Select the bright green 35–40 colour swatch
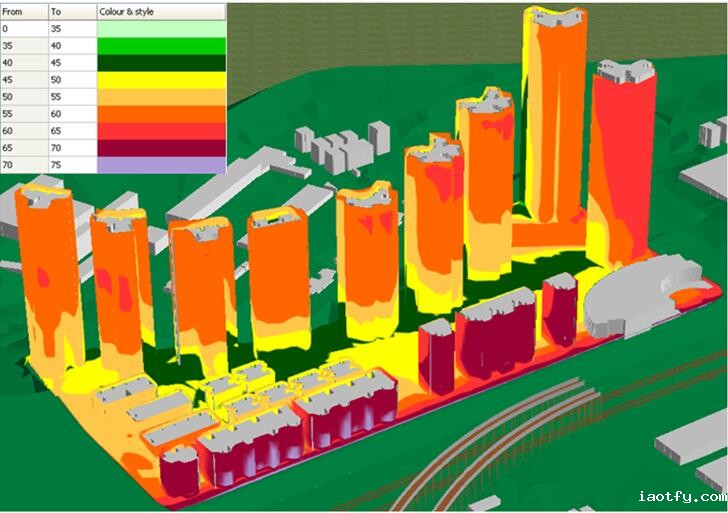 [x=160, y=46]
